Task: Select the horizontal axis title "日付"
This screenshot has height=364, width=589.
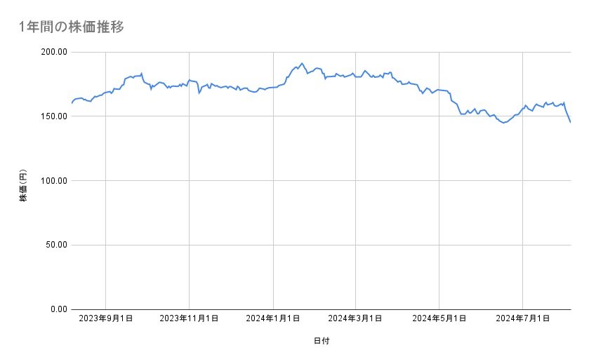Action: click(321, 341)
